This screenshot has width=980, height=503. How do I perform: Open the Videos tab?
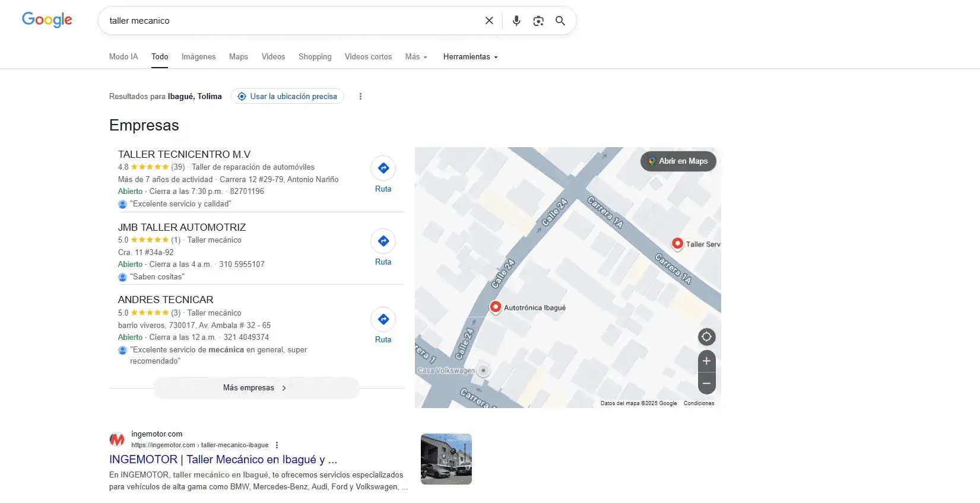click(x=273, y=57)
